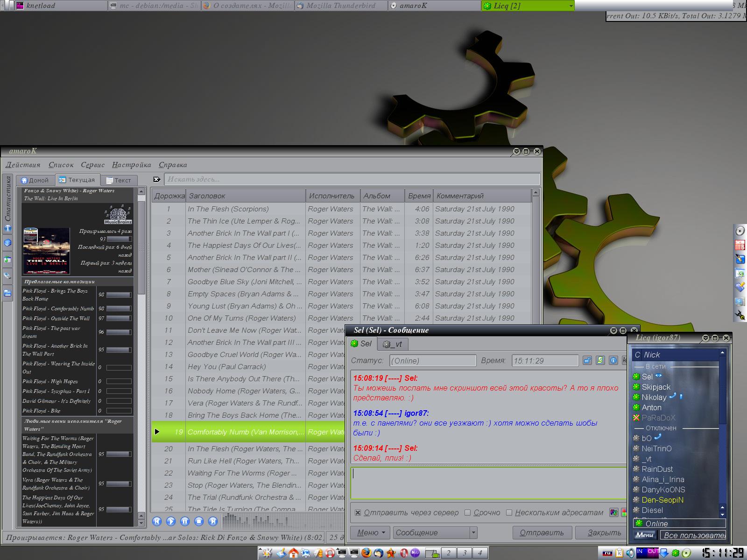
Task: Click the CD disc icon on right edge panel
Action: (x=740, y=231)
